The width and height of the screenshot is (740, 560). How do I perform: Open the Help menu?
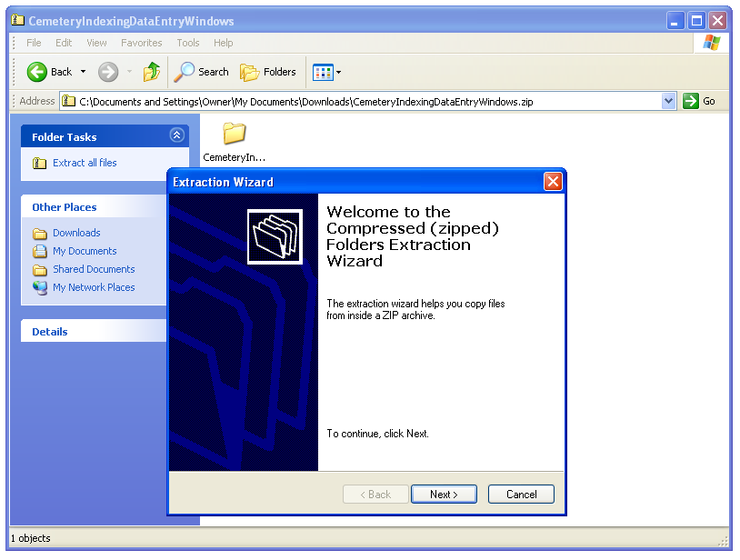point(224,43)
